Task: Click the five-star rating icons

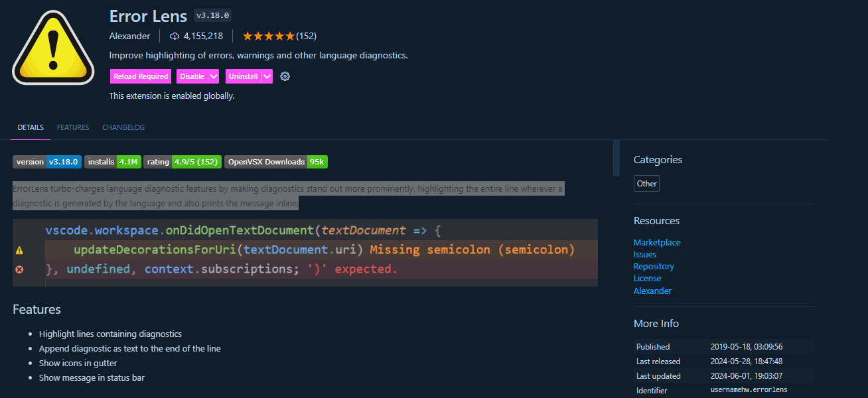Action: pyautogui.click(x=269, y=36)
